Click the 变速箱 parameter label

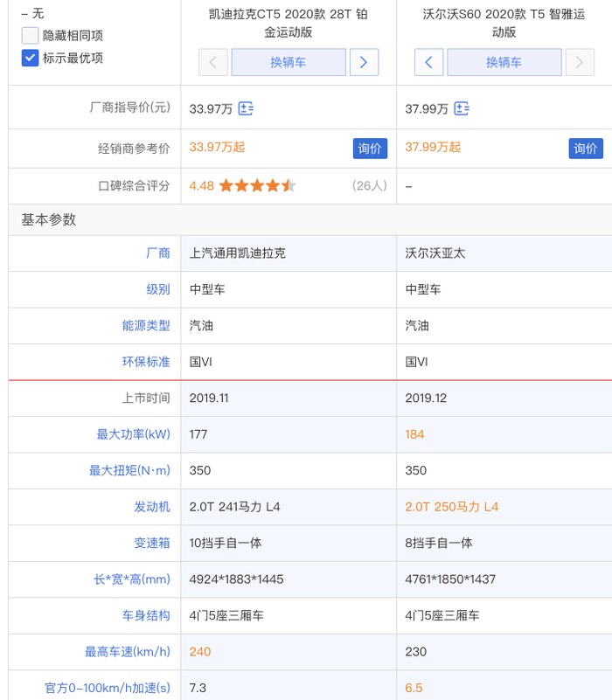(152, 543)
